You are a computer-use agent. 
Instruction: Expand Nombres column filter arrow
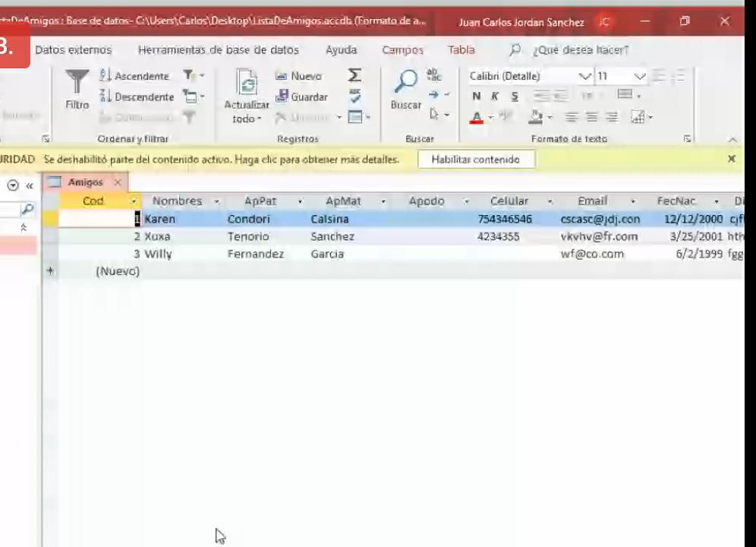(x=216, y=201)
